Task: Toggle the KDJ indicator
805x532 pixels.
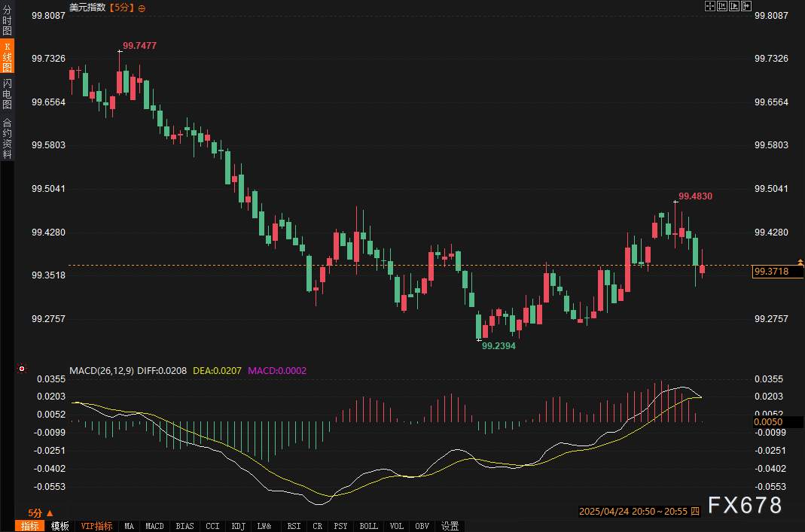Action: (x=239, y=526)
